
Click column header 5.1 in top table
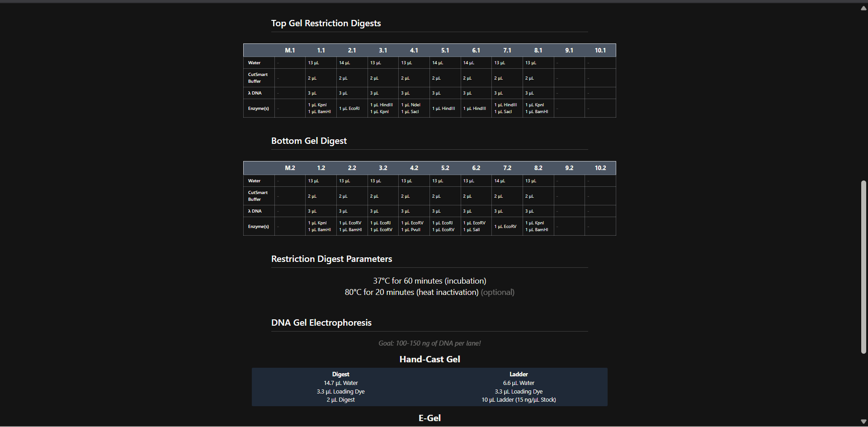pos(445,50)
